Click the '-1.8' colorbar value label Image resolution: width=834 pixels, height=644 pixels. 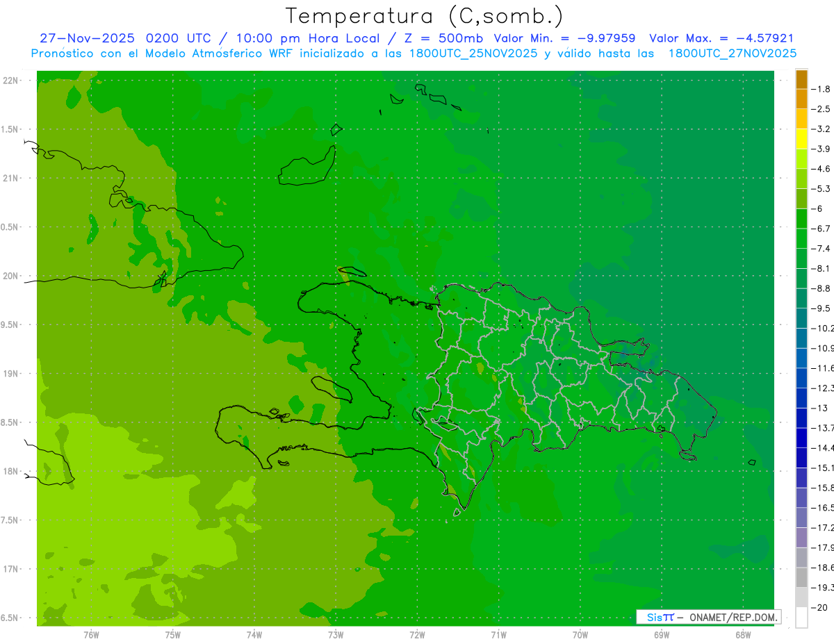pyautogui.click(x=821, y=89)
